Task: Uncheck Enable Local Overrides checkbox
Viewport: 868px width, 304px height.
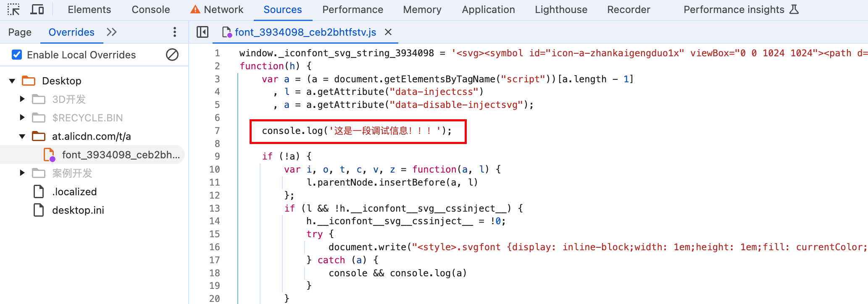Action: pyautogui.click(x=17, y=55)
